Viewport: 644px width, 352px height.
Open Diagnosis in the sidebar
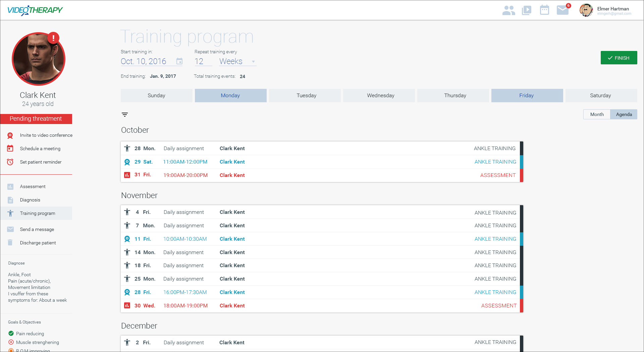tap(30, 200)
